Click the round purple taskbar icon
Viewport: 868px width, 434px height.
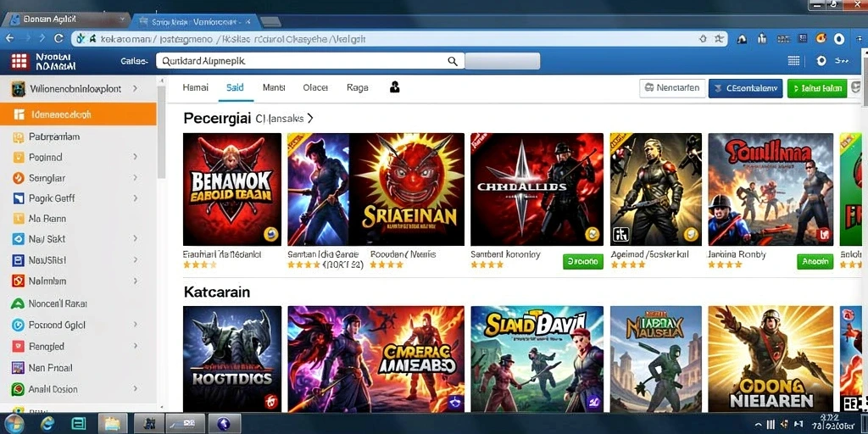[224, 425]
